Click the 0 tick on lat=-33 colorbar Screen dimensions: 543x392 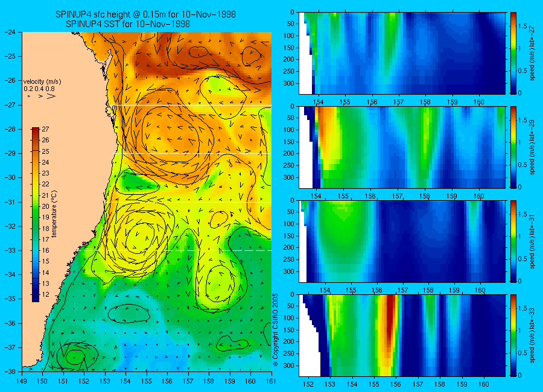coord(520,375)
